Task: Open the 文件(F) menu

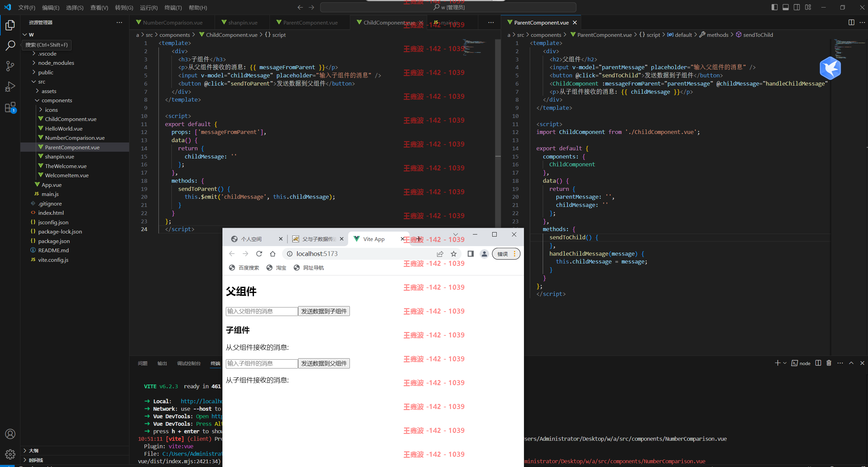Action: tap(27, 7)
